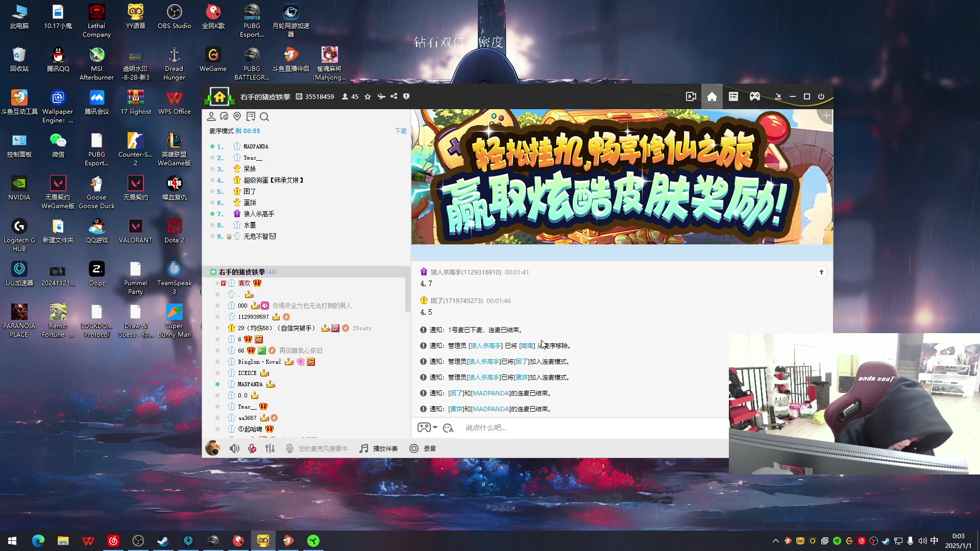Click the chat message input field
The width and height of the screenshot is (980, 551).
tap(592, 428)
